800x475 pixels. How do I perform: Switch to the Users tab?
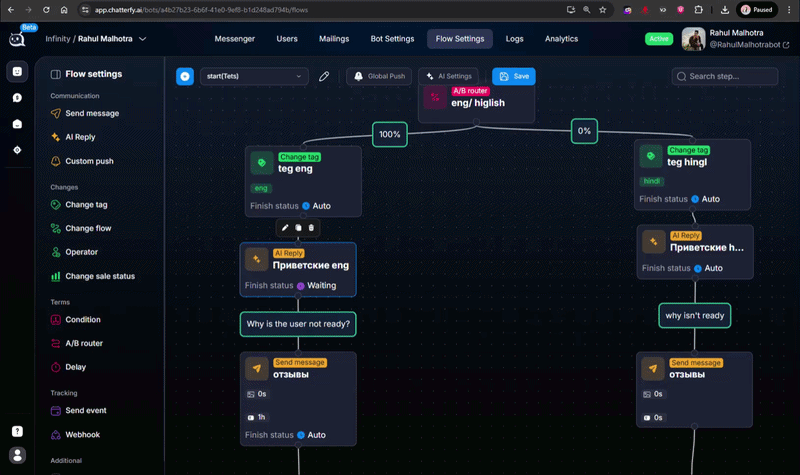[x=287, y=39]
